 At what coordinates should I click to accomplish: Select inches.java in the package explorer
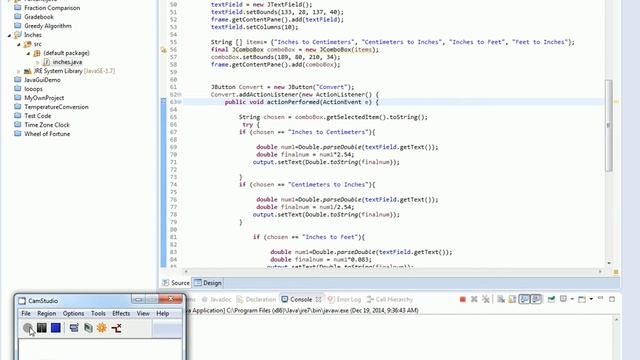pos(67,62)
